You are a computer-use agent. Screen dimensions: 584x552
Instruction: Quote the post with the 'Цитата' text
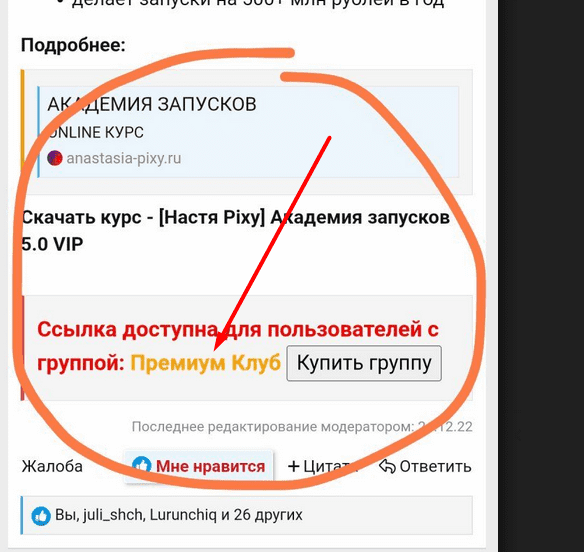[328, 466]
